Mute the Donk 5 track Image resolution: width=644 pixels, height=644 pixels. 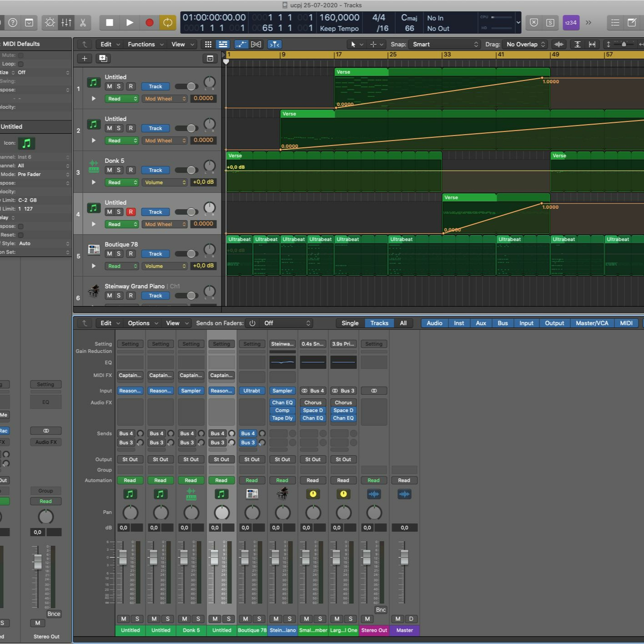(109, 170)
